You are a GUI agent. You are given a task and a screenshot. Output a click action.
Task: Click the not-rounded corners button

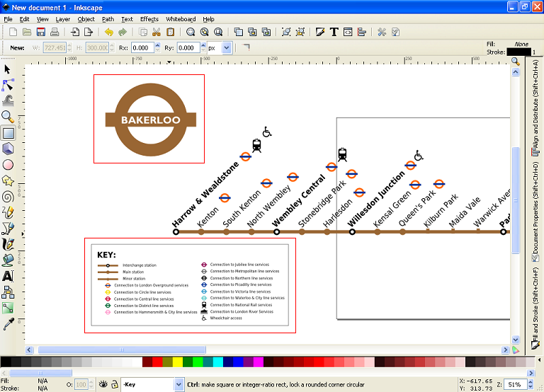coord(246,47)
